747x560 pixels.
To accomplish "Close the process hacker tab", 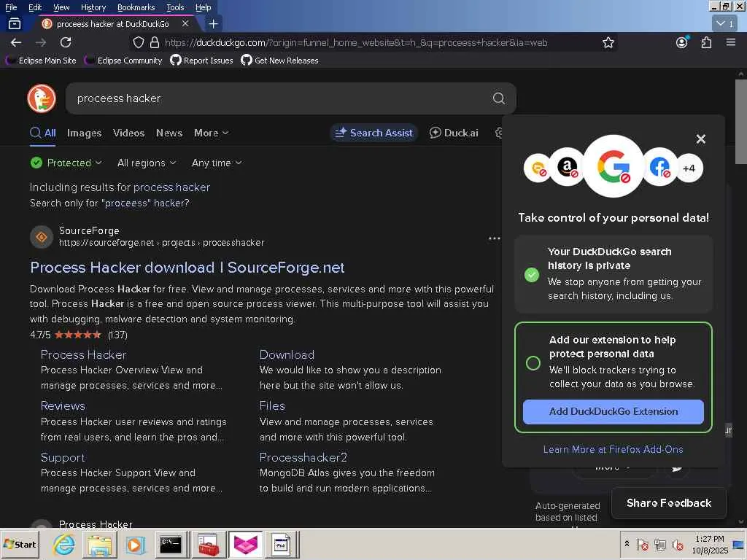I will [185, 23].
